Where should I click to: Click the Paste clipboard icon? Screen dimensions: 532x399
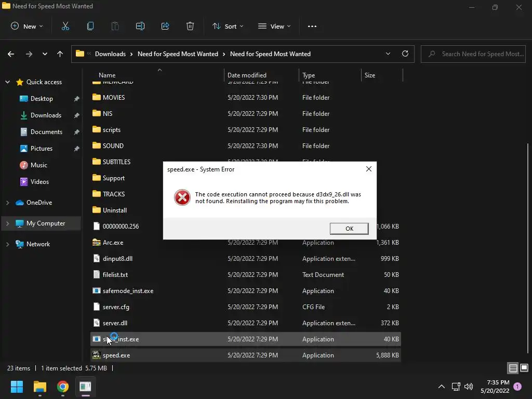(x=115, y=26)
